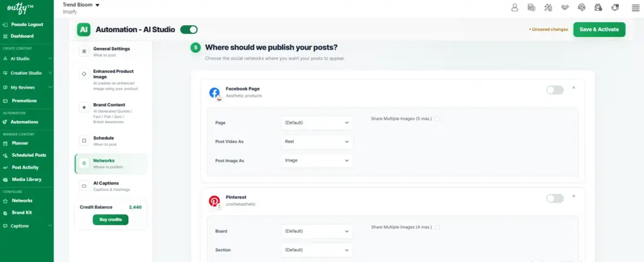
Task: Click the Unsaved changes notice
Action: [548, 30]
